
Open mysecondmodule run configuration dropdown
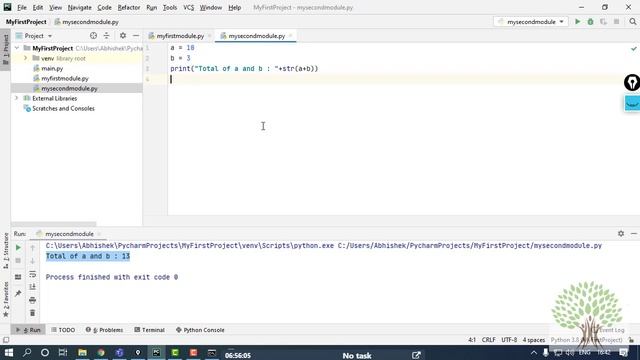pos(531,22)
